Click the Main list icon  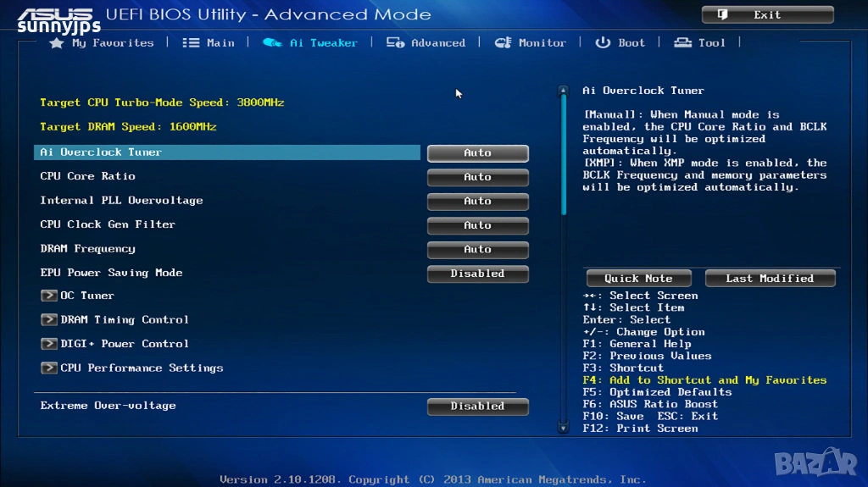[192, 43]
